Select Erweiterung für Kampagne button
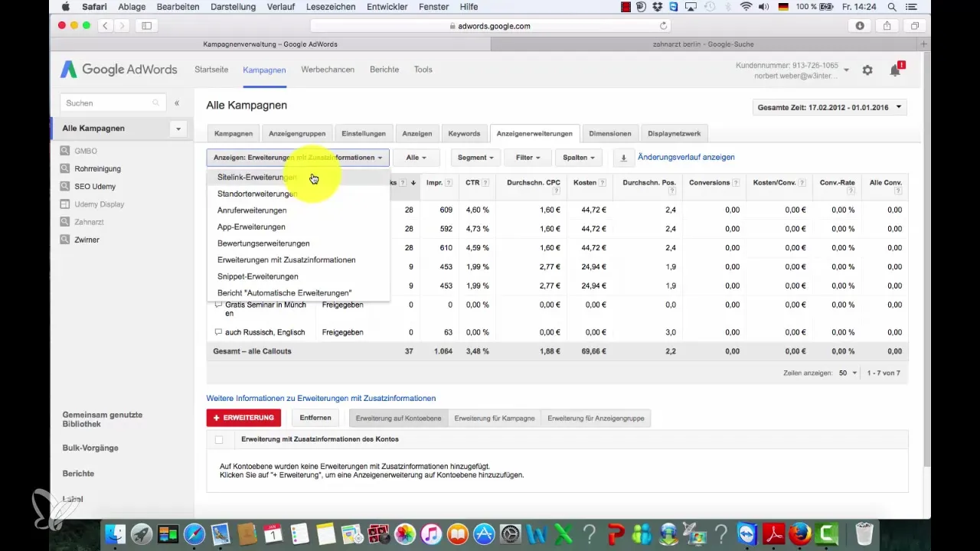Viewport: 980px width, 551px height. (494, 419)
